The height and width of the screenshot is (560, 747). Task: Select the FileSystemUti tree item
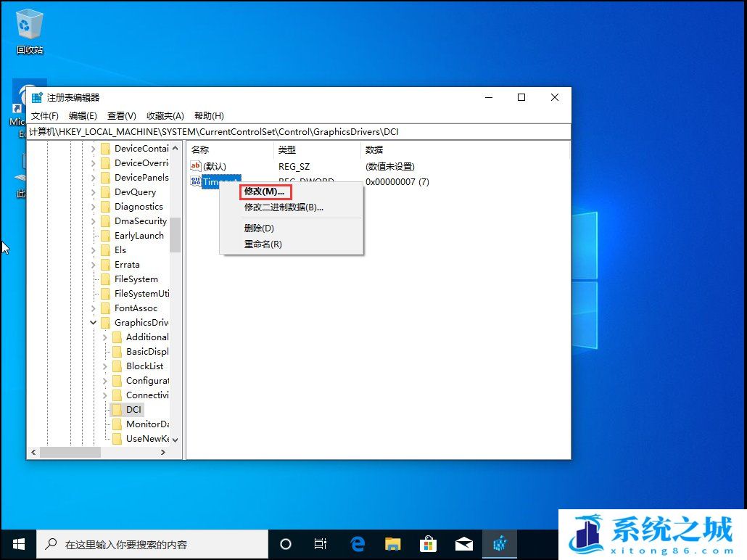141,294
